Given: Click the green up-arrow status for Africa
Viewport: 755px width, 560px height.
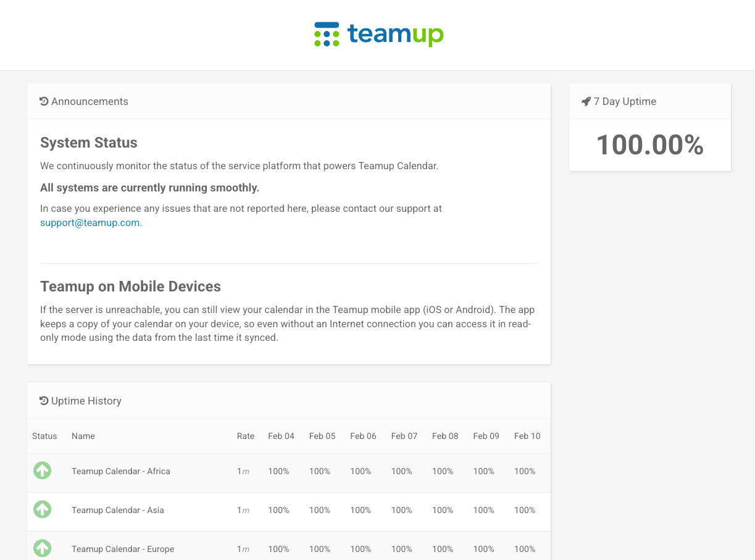Looking at the screenshot, I should point(42,470).
